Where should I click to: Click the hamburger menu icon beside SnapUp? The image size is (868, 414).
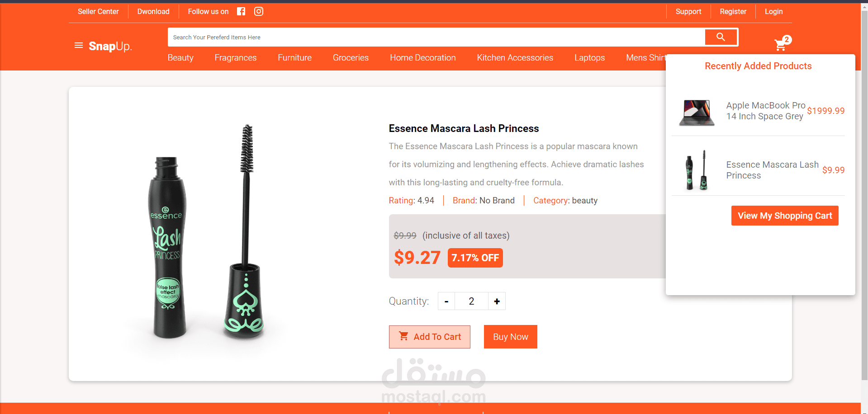tap(79, 45)
